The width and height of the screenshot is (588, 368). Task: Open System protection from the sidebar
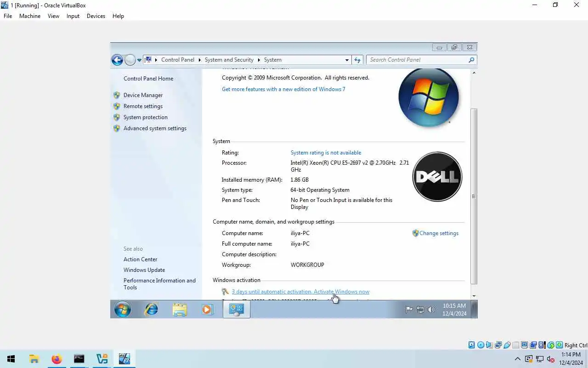pos(145,117)
